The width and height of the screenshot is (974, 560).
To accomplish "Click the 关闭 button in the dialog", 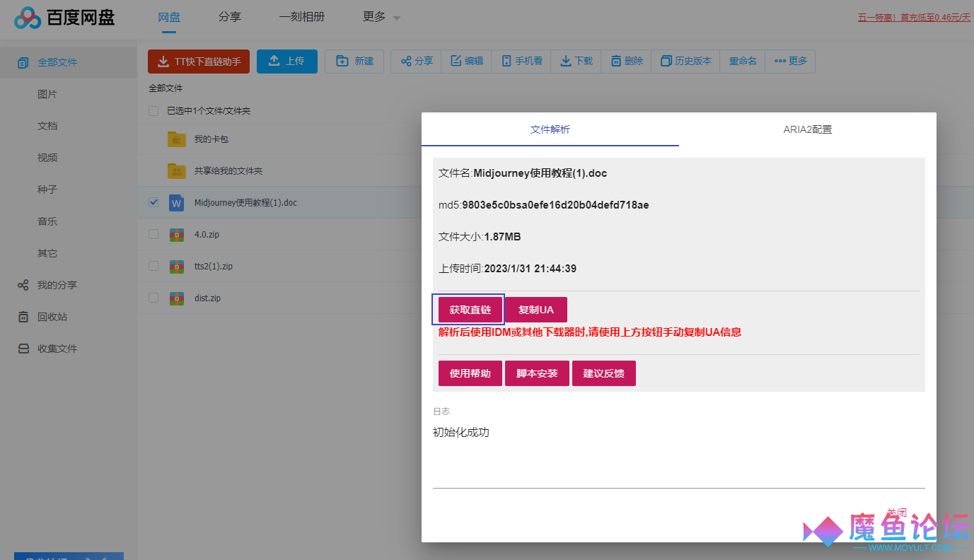I will (x=896, y=513).
